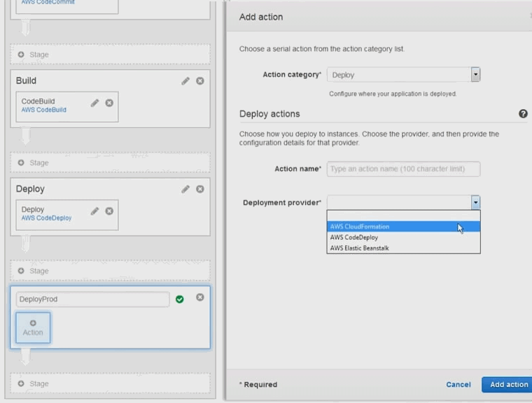Focus the Action name input field
The height and width of the screenshot is (403, 532).
click(403, 169)
